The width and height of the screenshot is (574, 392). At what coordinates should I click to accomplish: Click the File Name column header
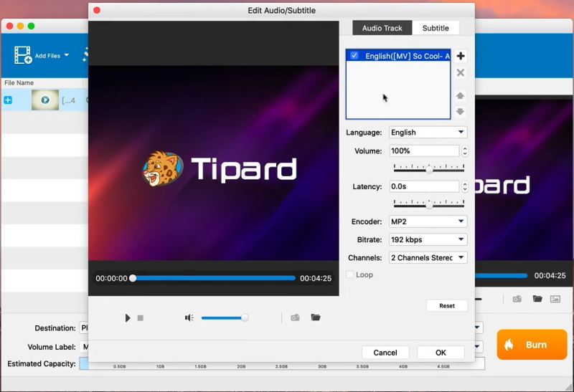(x=42, y=82)
